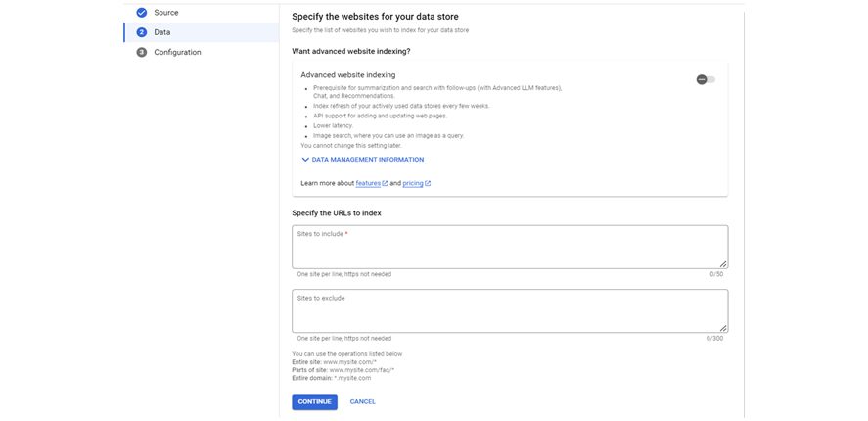Open the Configuration step label

[x=177, y=53]
